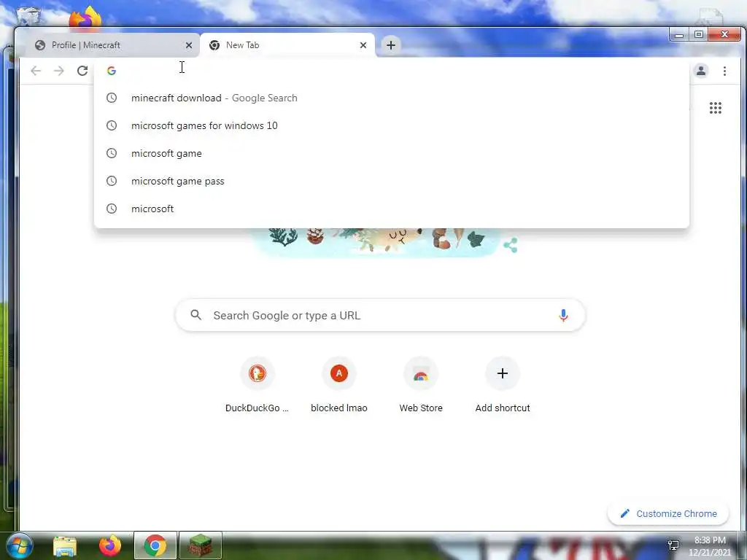Screen dimensions: 747x560
Task: Choose the minecraft download suggestion
Action: click(x=391, y=98)
